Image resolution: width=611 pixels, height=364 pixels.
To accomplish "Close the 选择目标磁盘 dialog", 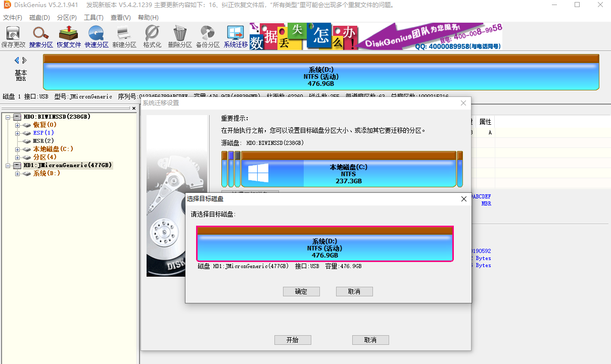I will pyautogui.click(x=464, y=199).
